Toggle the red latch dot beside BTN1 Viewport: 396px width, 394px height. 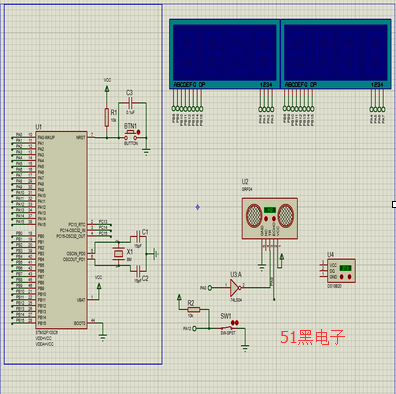click(139, 132)
